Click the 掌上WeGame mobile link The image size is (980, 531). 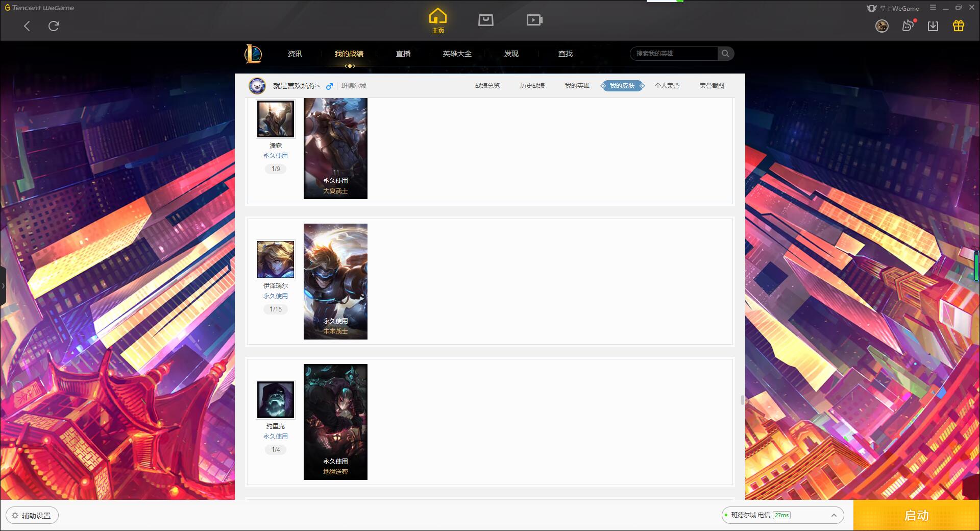(893, 8)
